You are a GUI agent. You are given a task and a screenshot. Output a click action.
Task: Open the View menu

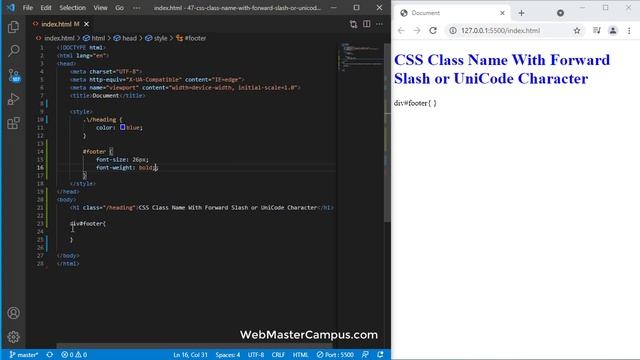[100, 8]
